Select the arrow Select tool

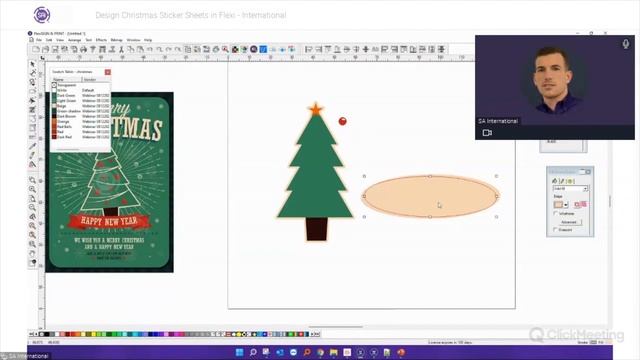(32, 64)
